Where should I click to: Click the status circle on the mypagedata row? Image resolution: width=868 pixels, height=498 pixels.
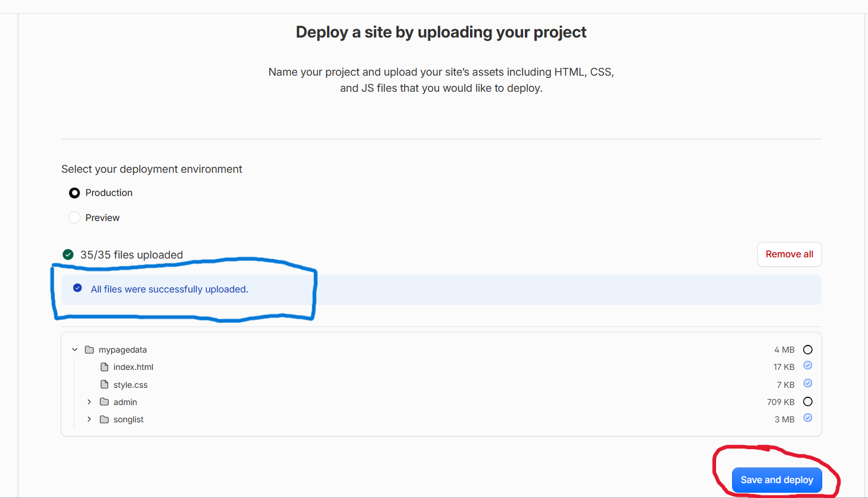pyautogui.click(x=808, y=350)
